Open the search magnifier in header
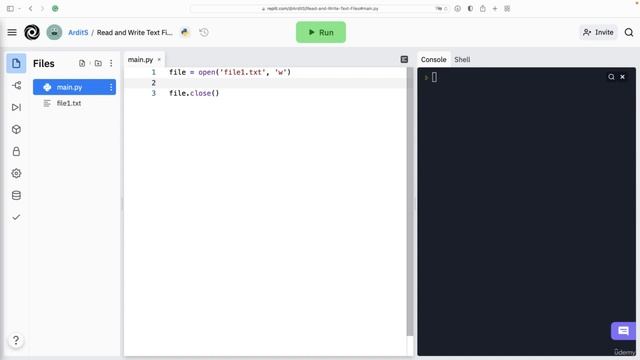 629,32
